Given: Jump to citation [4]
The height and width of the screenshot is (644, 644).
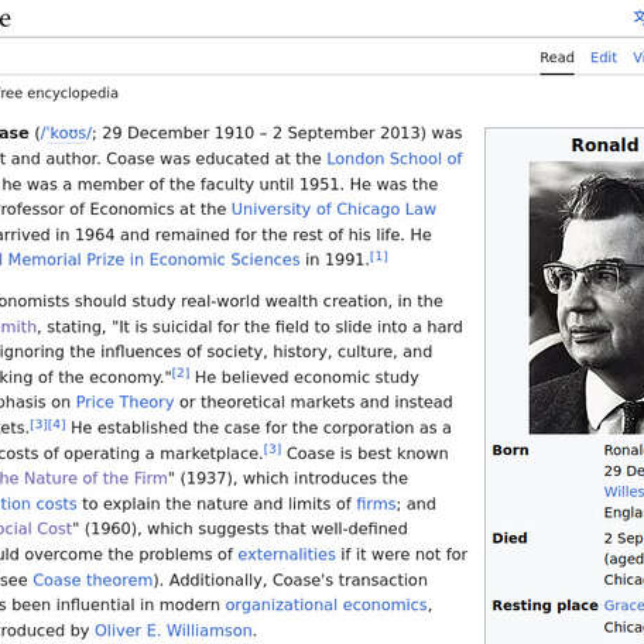Looking at the screenshot, I should (57, 424).
